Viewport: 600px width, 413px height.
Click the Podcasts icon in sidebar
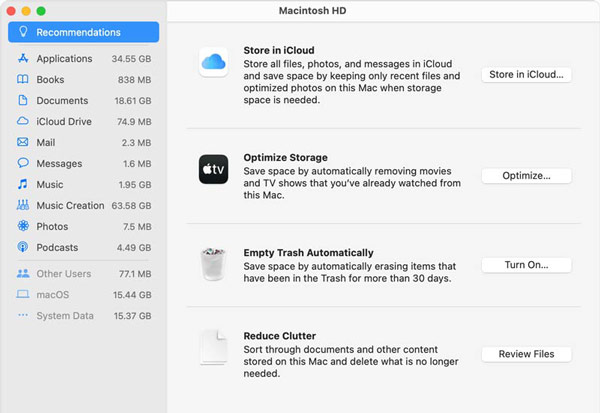point(23,247)
